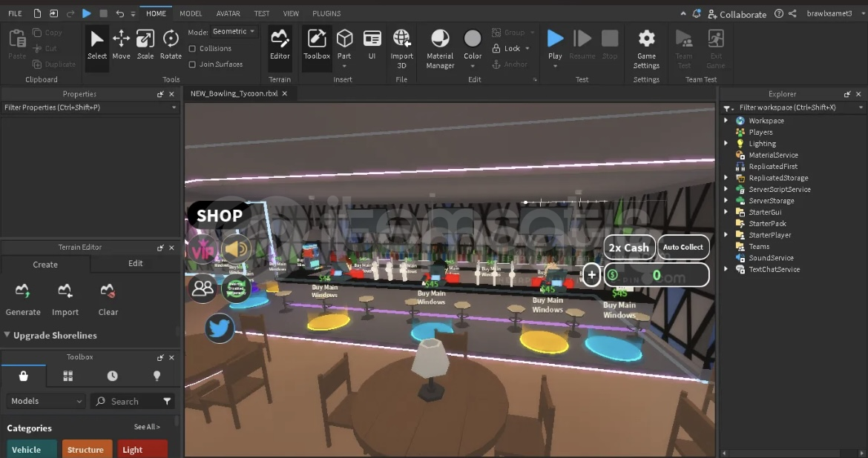Open the UI insert button
The image size is (868, 458).
click(372, 44)
